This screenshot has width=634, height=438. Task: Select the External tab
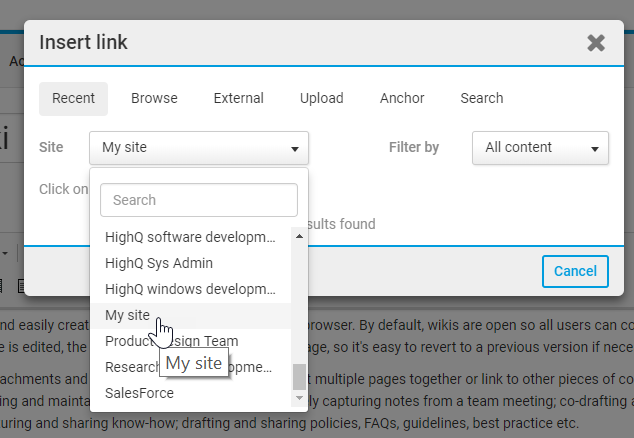pos(238,98)
